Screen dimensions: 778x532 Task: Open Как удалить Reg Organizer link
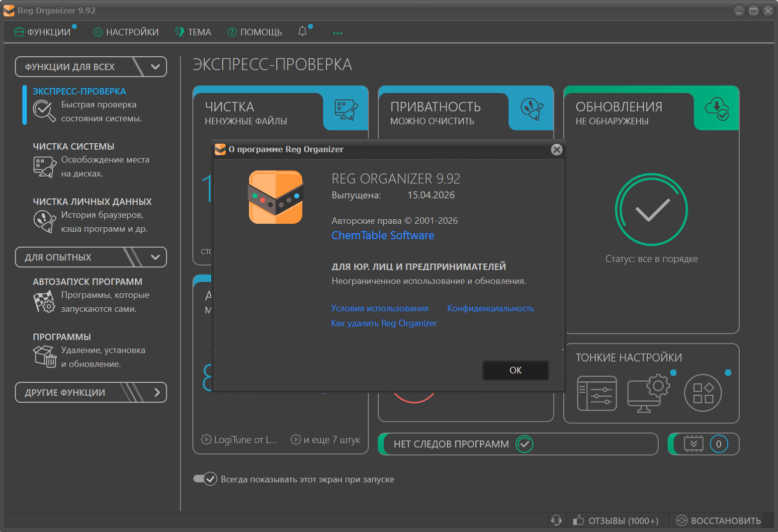[384, 323]
